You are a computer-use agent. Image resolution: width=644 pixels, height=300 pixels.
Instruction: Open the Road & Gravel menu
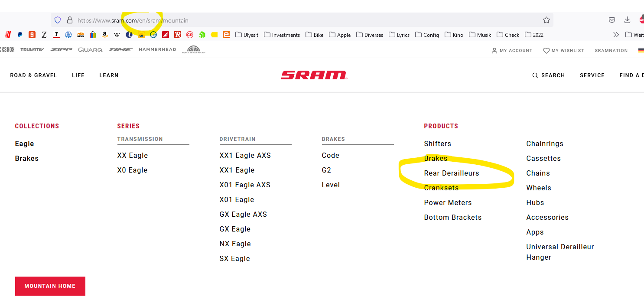(x=33, y=75)
